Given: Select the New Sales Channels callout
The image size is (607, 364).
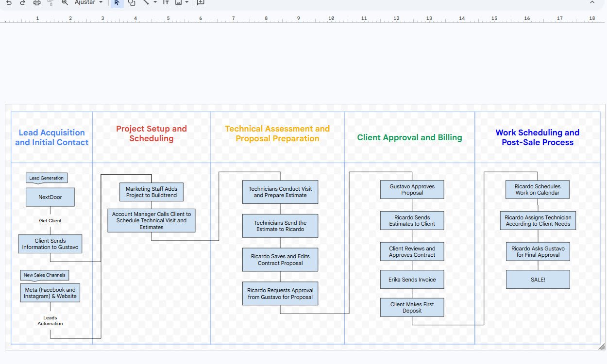Looking at the screenshot, I should coord(45,276).
